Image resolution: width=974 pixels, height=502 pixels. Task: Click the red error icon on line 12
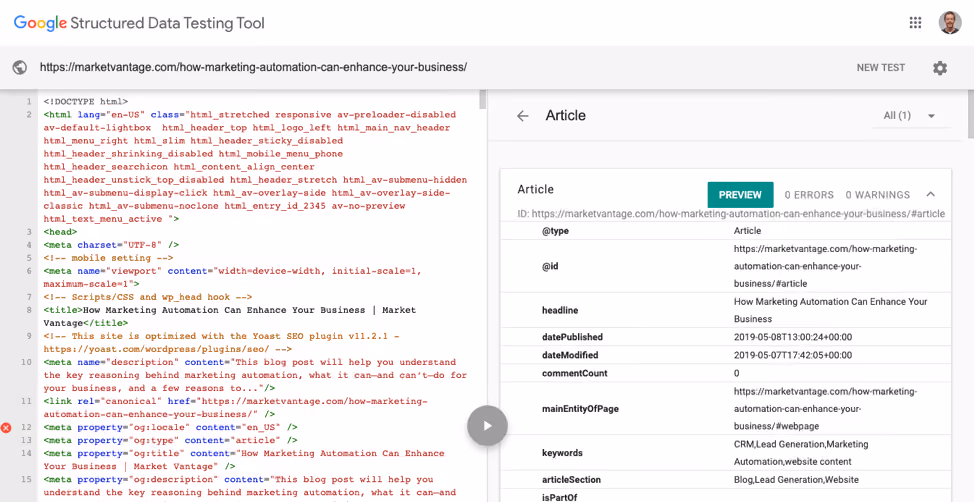6,427
